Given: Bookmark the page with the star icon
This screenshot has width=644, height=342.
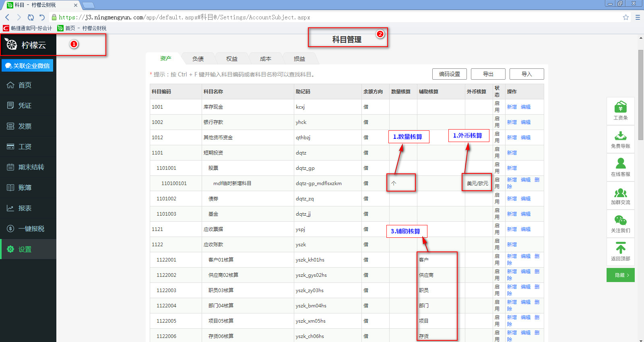Looking at the screenshot, I should 625,17.
